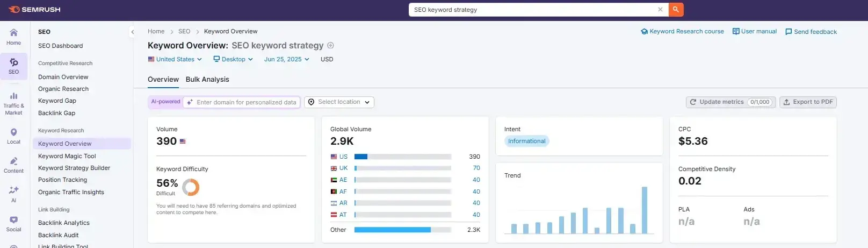The width and height of the screenshot is (868, 248).
Task: Click the search box containing SEO keyword strategy
Action: click(539, 10)
